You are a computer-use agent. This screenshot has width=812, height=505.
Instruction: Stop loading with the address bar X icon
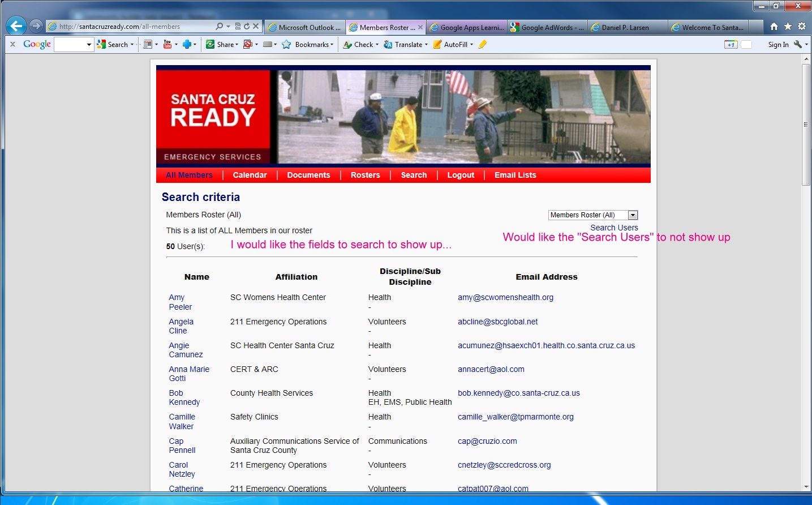pos(256,26)
